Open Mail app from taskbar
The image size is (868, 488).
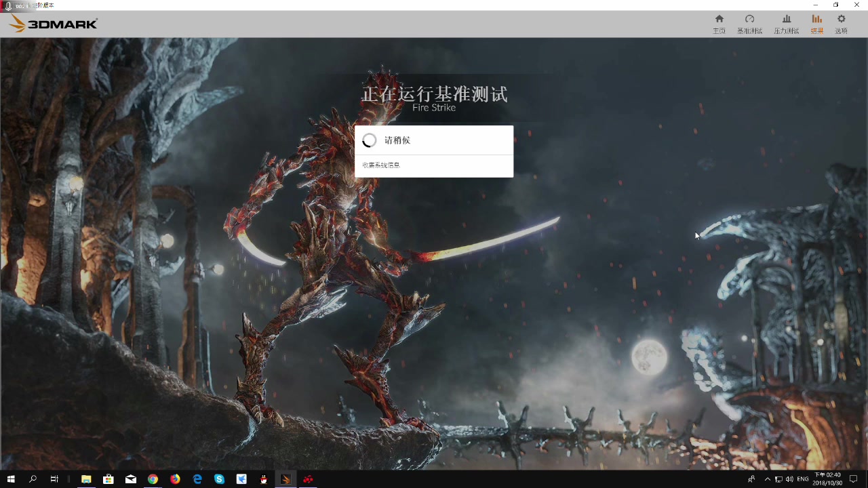click(x=131, y=479)
